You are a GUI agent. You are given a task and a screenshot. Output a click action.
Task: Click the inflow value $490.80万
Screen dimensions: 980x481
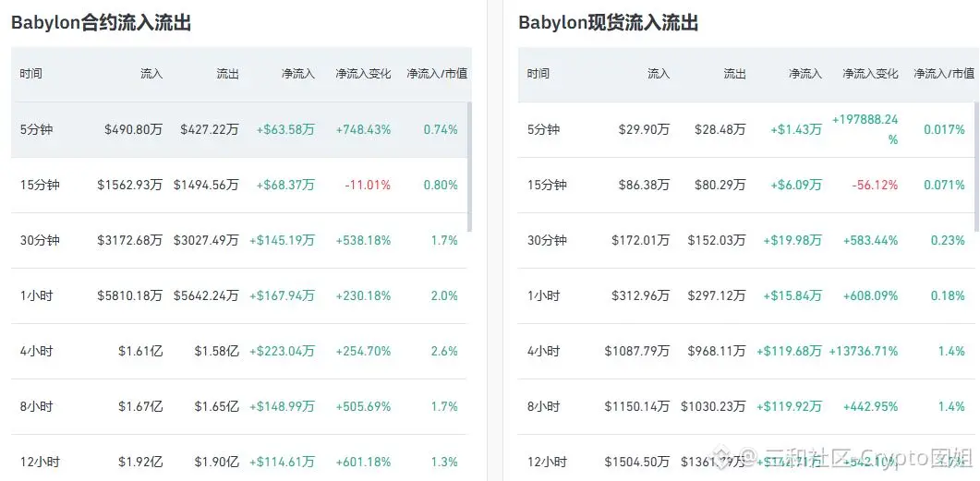click(x=134, y=130)
